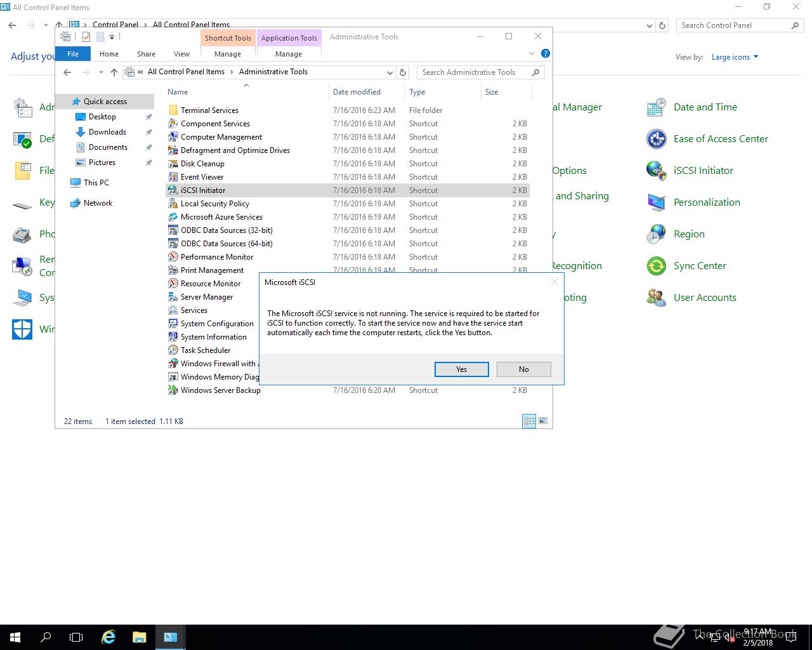The image size is (812, 650).
Task: Go to Desktop in navigation pane
Action: pyautogui.click(x=102, y=117)
